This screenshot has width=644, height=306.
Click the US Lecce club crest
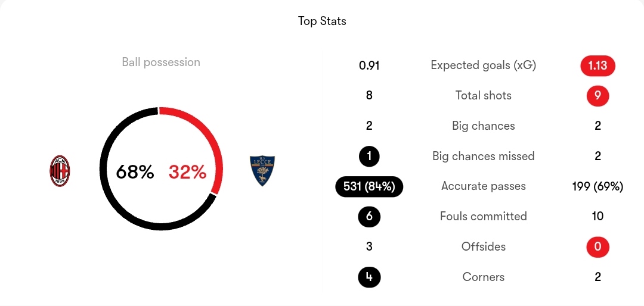coord(262,171)
